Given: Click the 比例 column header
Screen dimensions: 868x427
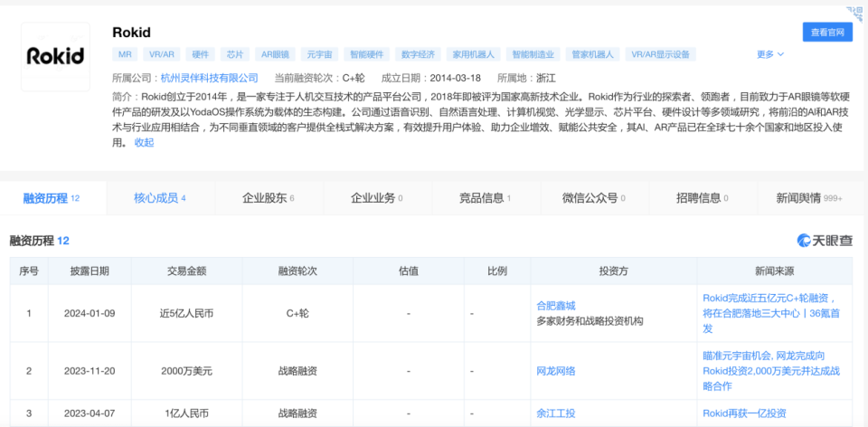Looking at the screenshot, I should click(497, 271).
